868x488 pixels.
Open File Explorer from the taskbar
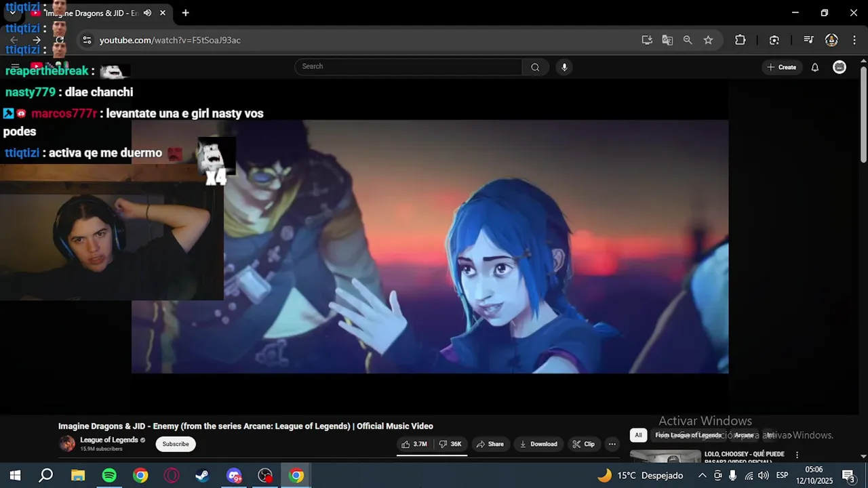(x=78, y=476)
